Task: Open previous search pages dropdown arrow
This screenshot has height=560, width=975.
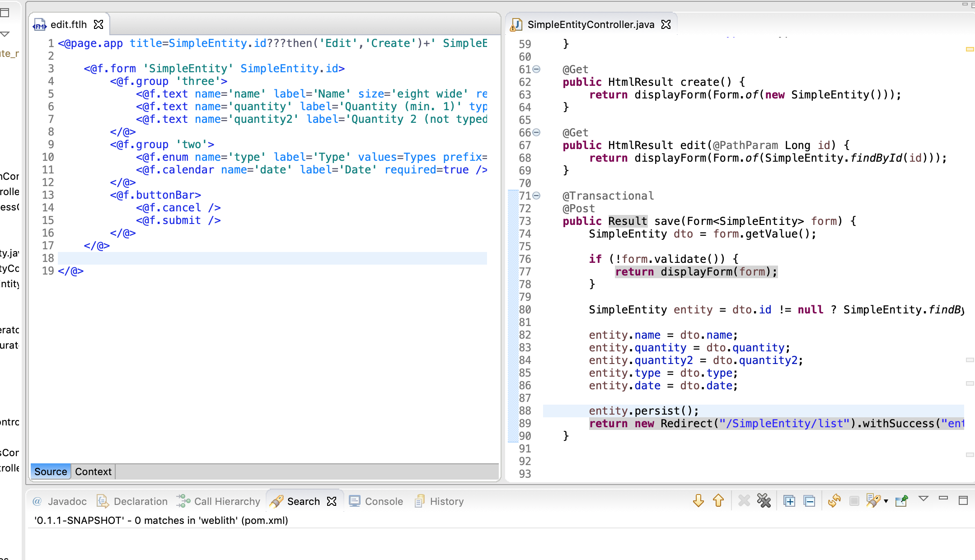Action: [886, 501]
